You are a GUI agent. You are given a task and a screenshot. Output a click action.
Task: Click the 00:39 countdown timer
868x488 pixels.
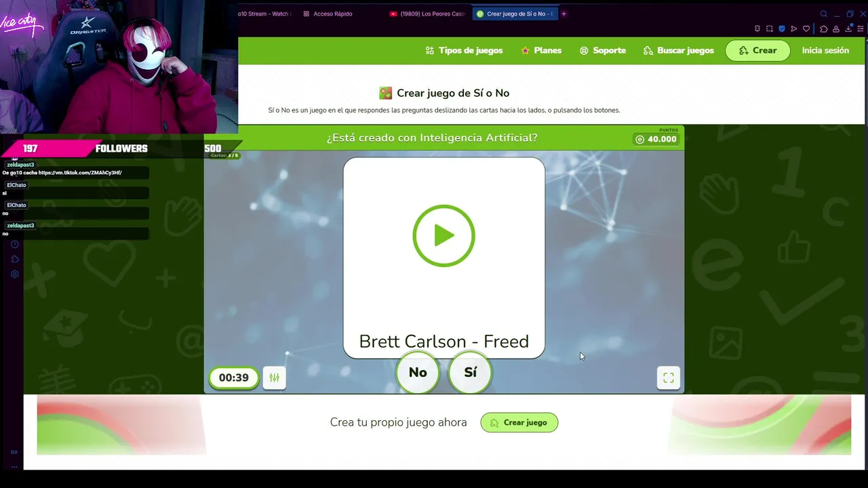coord(234,378)
